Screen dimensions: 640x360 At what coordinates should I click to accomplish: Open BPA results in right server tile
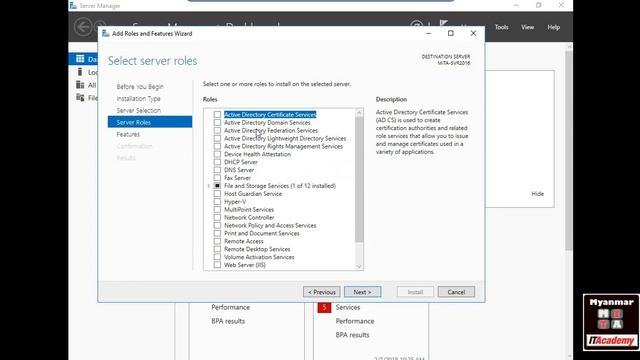pyautogui.click(x=352, y=335)
